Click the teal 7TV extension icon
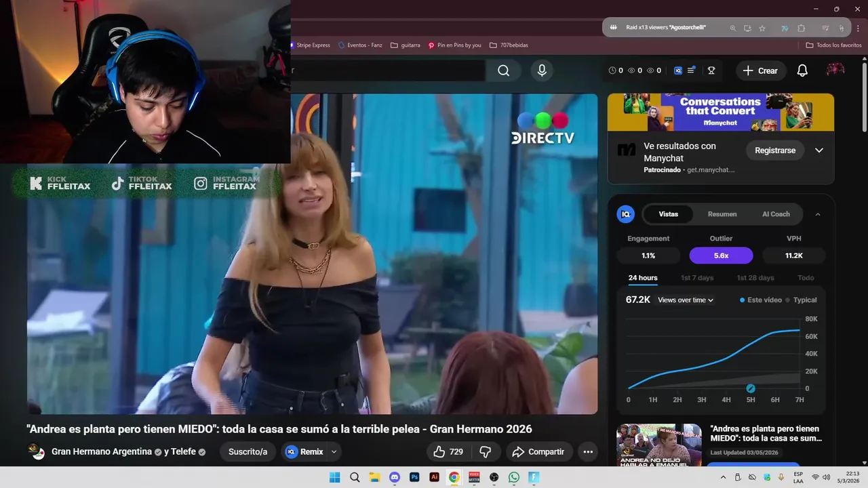Viewport: 868px width, 488px height. point(785,28)
